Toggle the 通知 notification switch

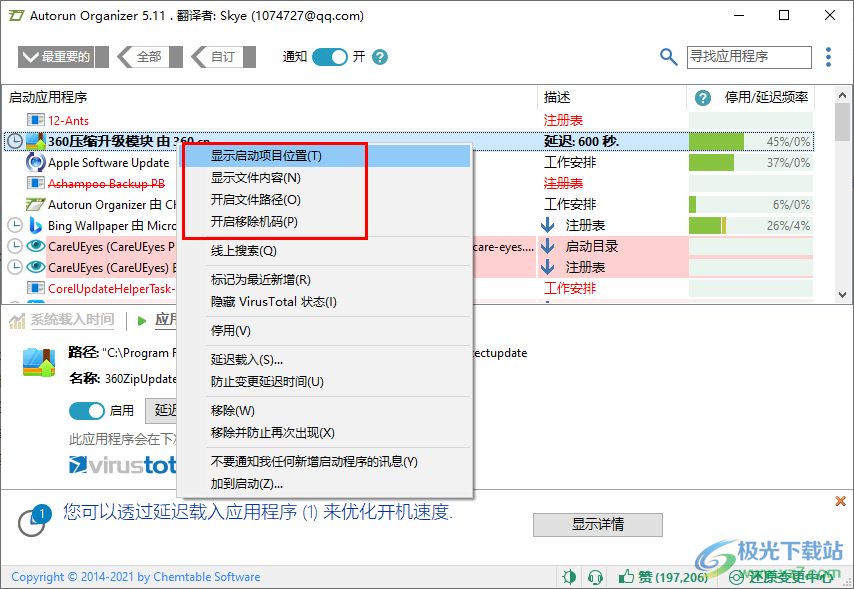click(x=330, y=57)
